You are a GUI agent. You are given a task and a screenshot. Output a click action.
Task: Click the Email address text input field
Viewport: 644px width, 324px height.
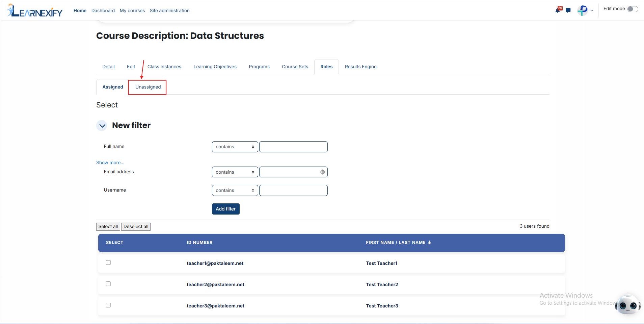click(x=293, y=172)
